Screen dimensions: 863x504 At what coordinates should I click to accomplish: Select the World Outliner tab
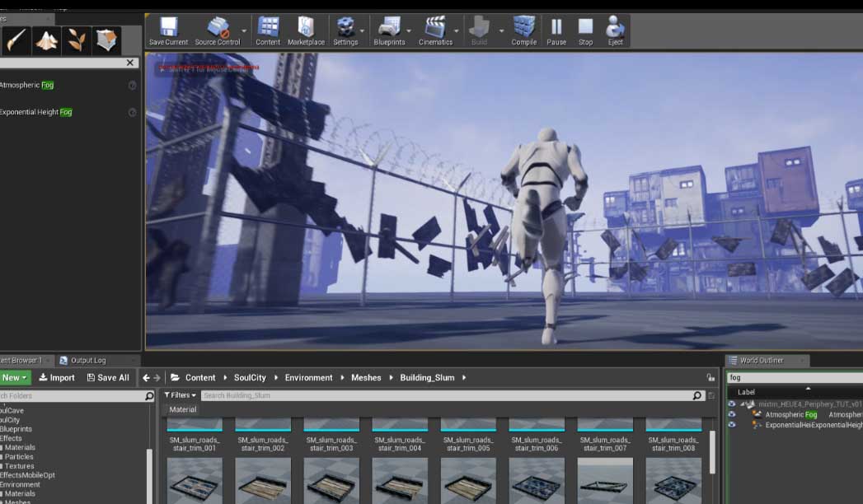point(761,361)
